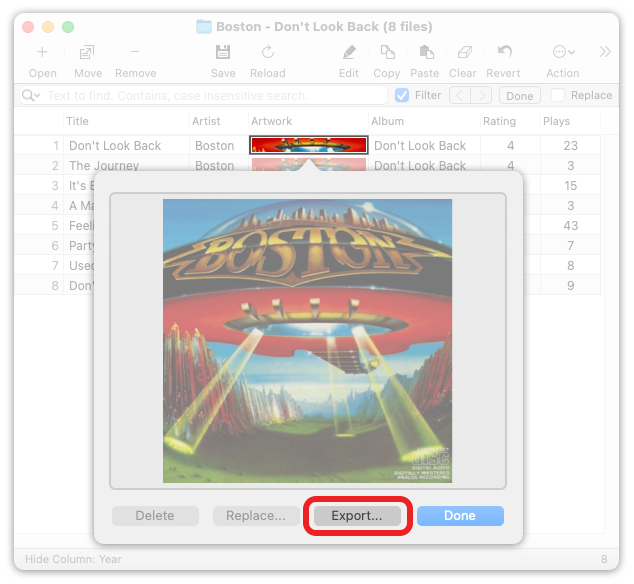Click Album cell "Don't Look Back" in row 2
This screenshot has width=634, height=584.
coord(420,165)
